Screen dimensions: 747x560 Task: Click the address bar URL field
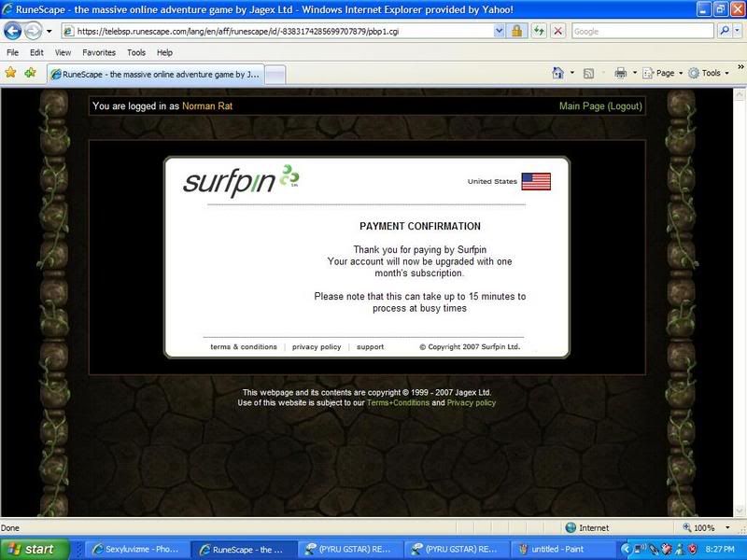[278, 32]
